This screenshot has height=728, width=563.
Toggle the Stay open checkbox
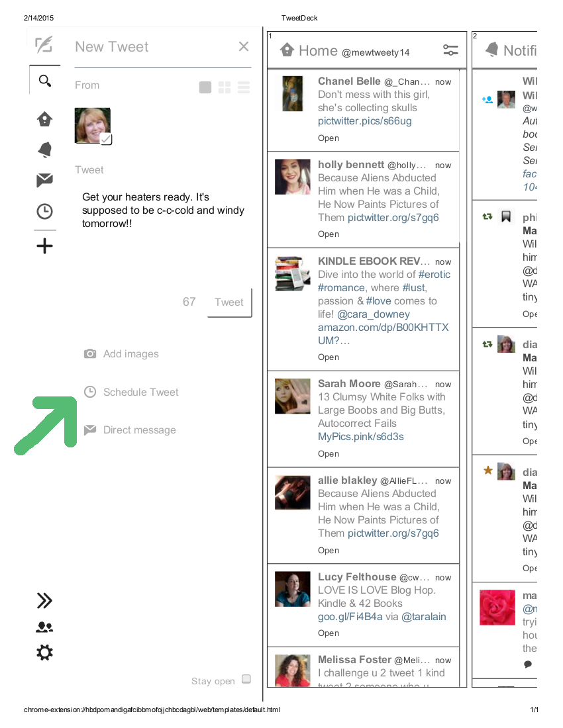coord(246,679)
